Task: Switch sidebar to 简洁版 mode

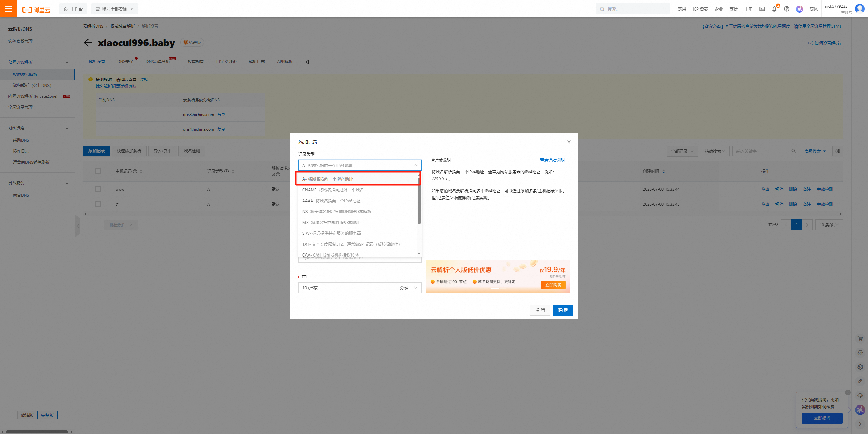Action: (27, 415)
